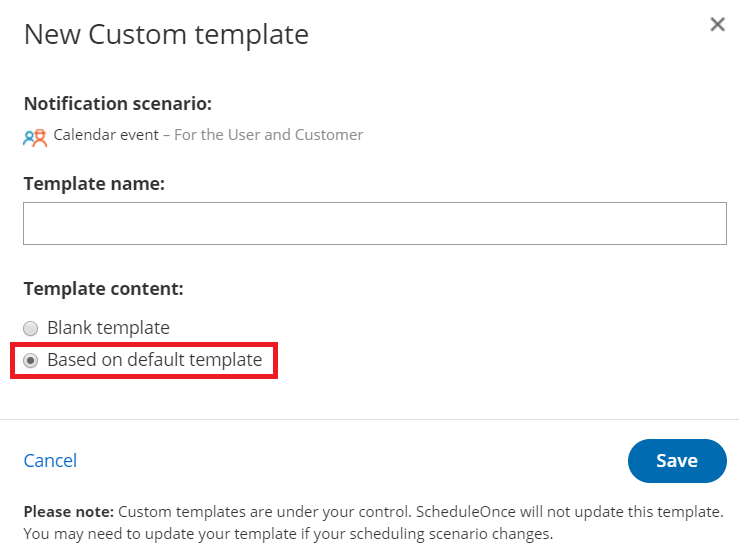Click the 'New Custom template' dialog title
Viewport: 739px width, 558px height.
[x=166, y=35]
